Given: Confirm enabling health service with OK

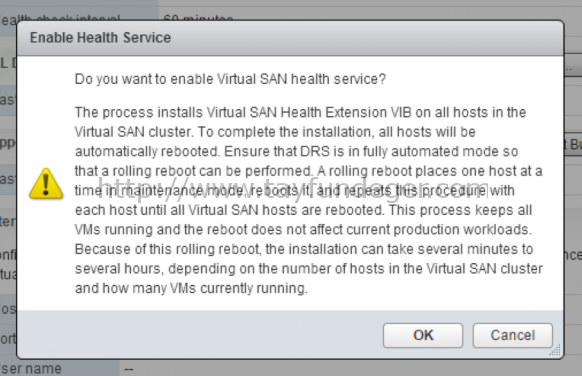Looking at the screenshot, I should coord(423,335).
